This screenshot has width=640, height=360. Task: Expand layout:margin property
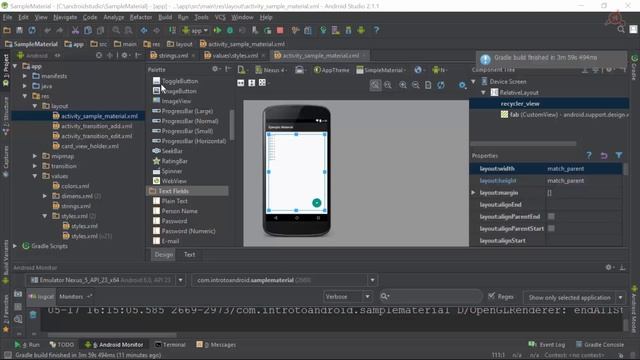point(473,192)
